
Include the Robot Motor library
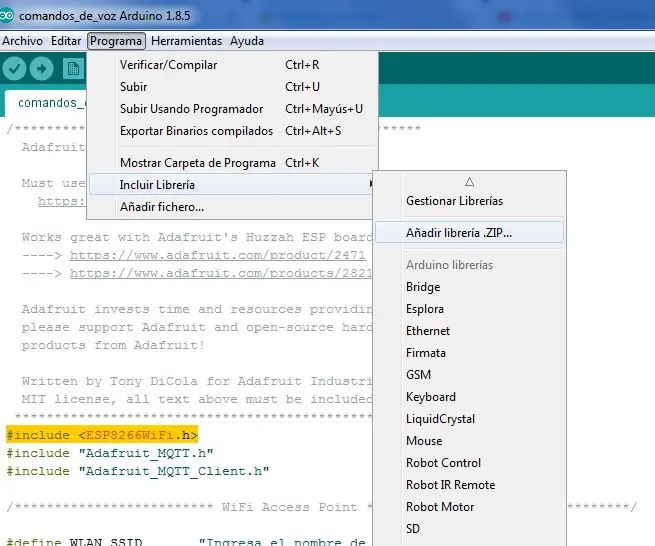[470, 507]
